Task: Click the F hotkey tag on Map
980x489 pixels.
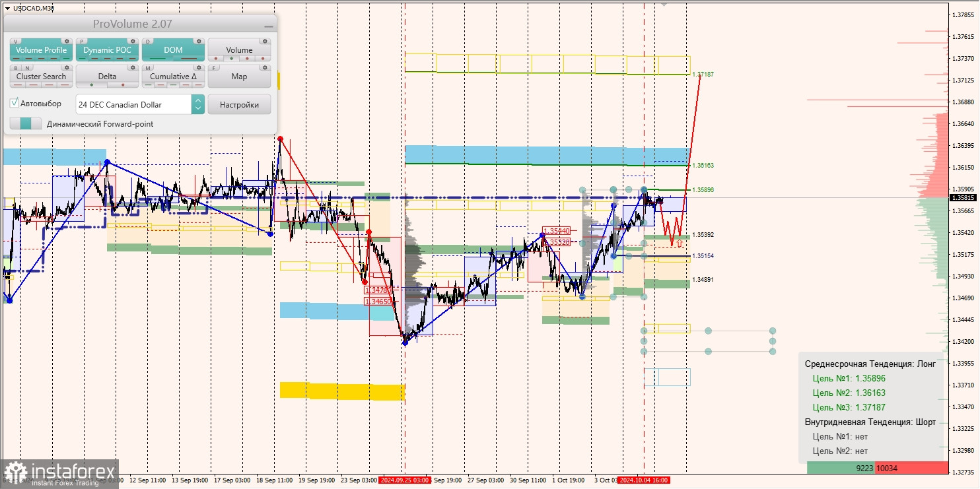Action: tap(214, 67)
